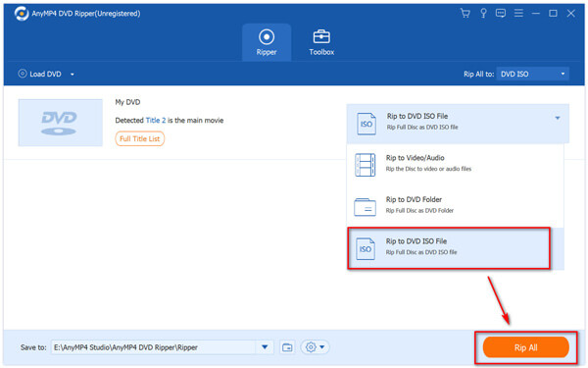Open the shopping cart purchase icon
588x368 pixels.
[x=465, y=14]
